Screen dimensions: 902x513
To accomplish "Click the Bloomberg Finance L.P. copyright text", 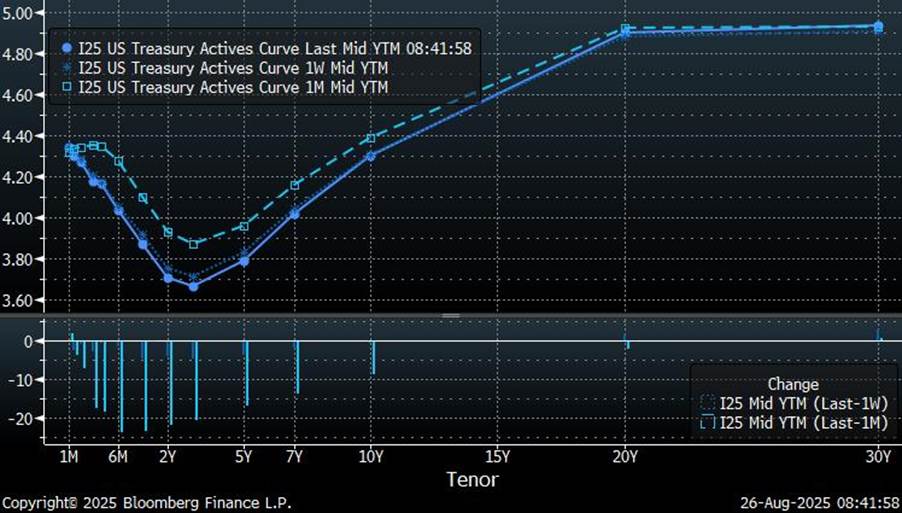I will [x=146, y=502].
